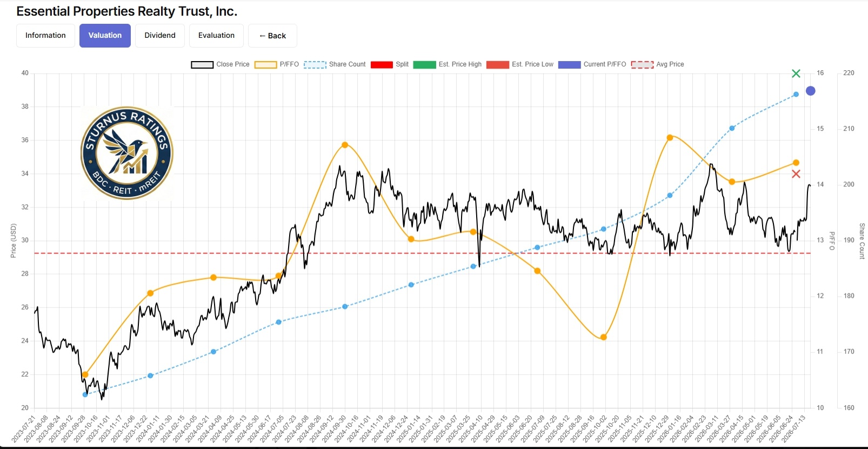
Task: Click the last orange P/FFO point above red X
Action: (x=796, y=163)
